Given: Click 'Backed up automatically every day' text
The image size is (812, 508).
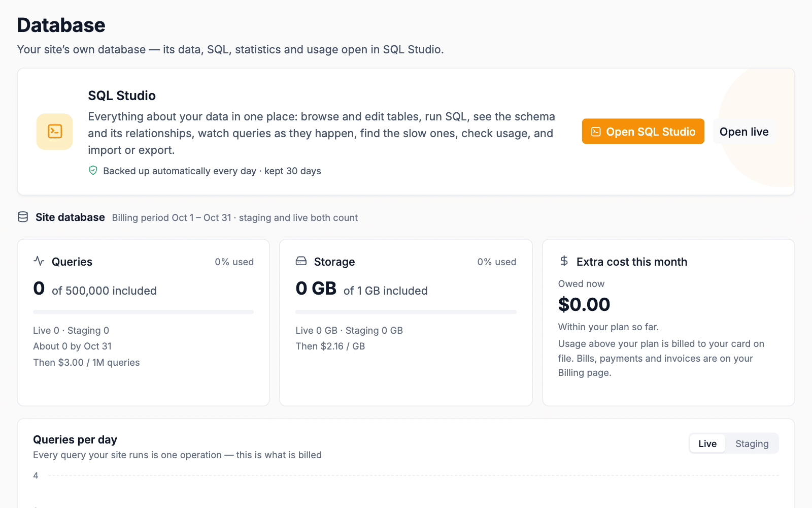Looking at the screenshot, I should pyautogui.click(x=180, y=171).
